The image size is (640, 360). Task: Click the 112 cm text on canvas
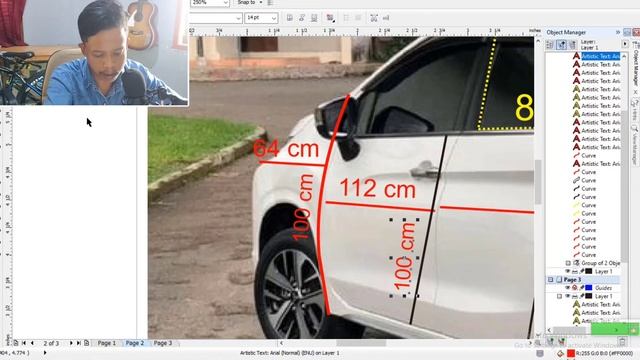[378, 189]
